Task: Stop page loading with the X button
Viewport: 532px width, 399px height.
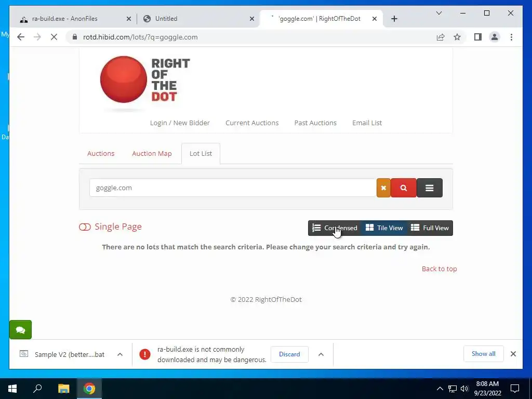Action: click(x=54, y=37)
